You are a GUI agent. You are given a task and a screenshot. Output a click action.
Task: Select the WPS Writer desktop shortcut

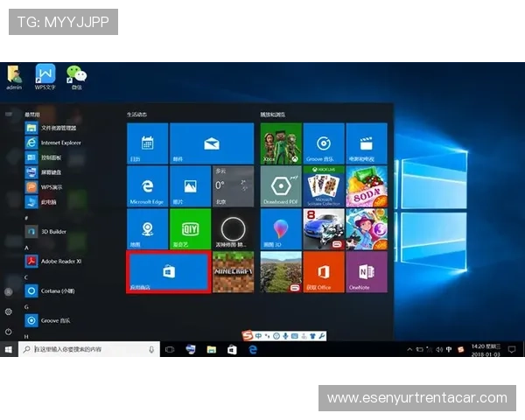pyautogui.click(x=45, y=77)
